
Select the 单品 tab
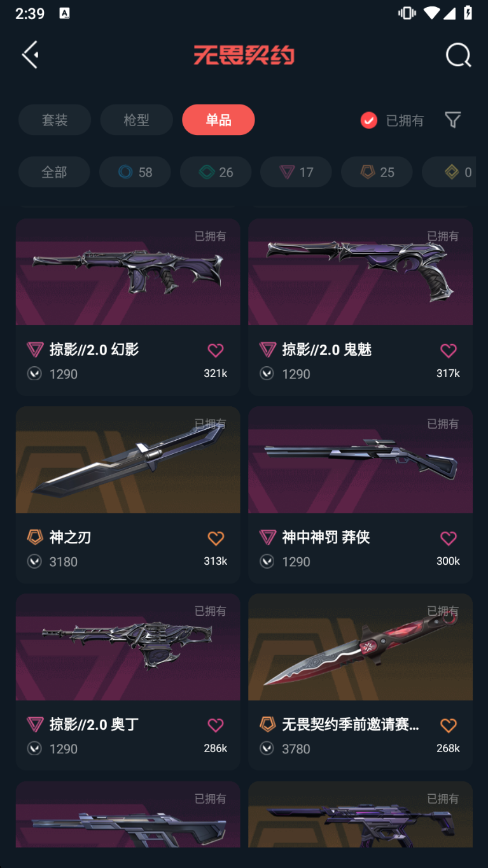point(218,120)
